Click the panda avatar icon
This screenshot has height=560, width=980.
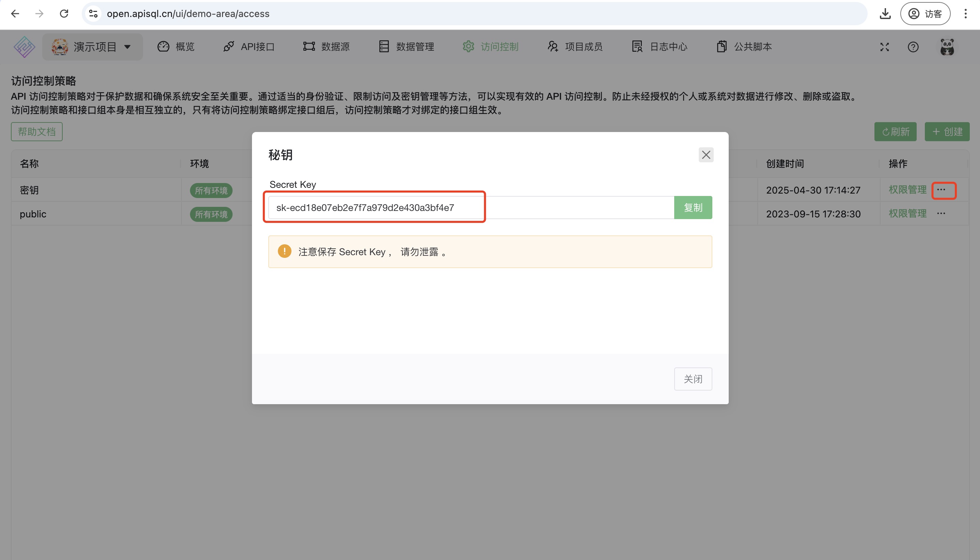click(x=947, y=47)
